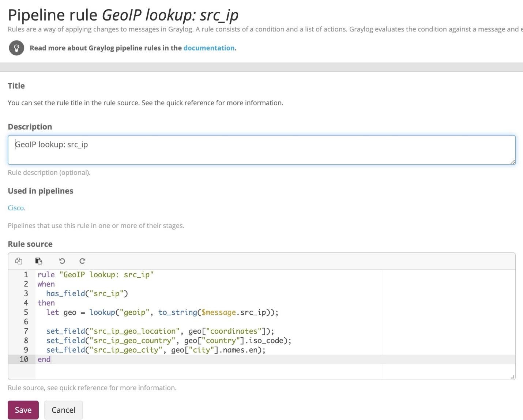Click line number 10 in the gutter

[24, 359]
